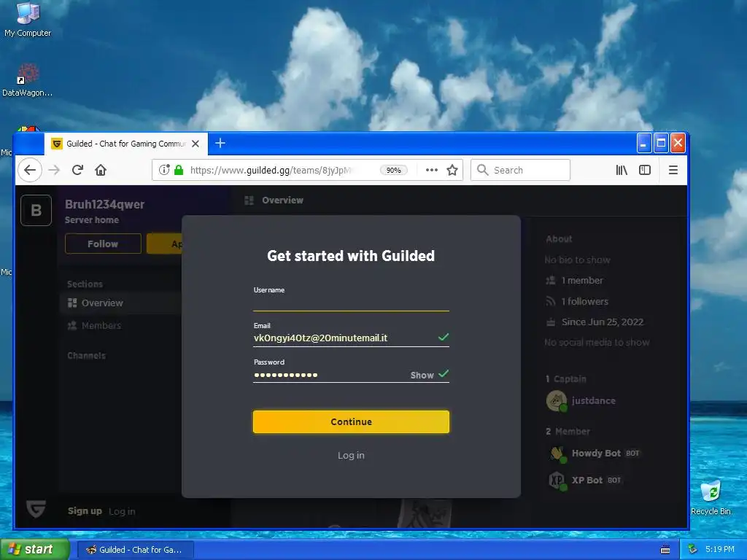The height and width of the screenshot is (560, 747).
Task: Click the yellow Apply button beside Follow
Action: click(x=165, y=244)
